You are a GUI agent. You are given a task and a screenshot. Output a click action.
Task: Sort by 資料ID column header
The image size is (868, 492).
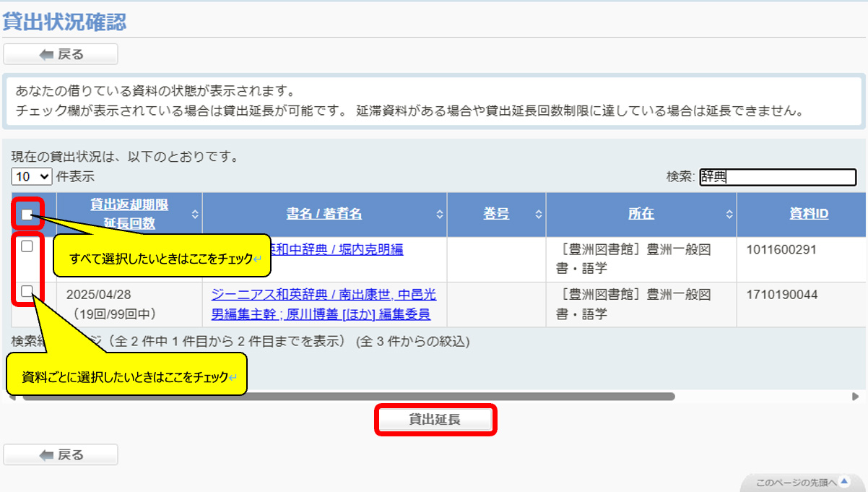coord(808,214)
